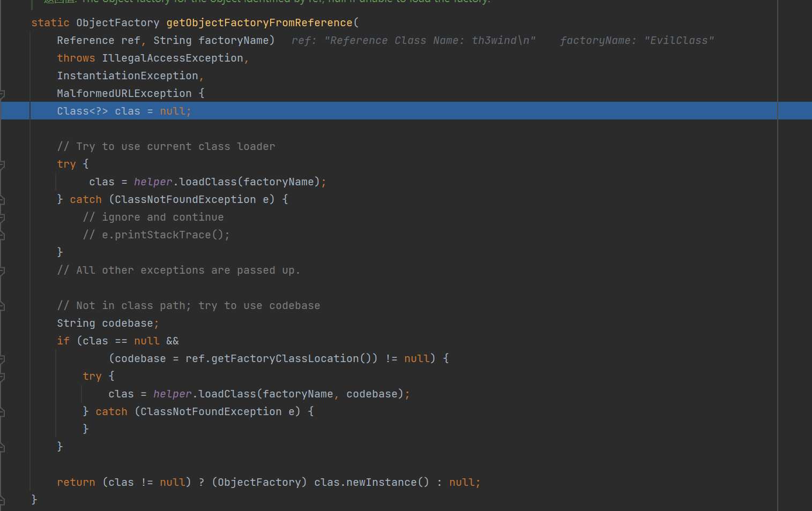812x511 pixels.
Task: Click first 'catch' keyword
Action: coord(86,199)
